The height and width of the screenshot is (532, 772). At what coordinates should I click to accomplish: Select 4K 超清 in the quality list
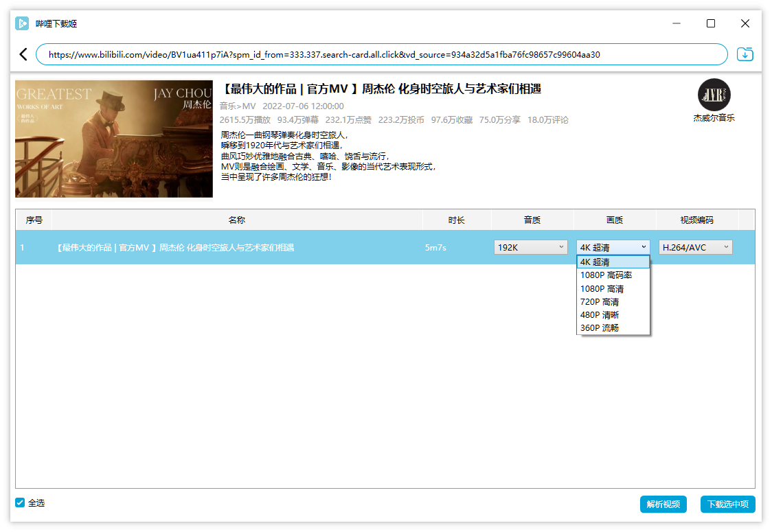click(x=613, y=262)
